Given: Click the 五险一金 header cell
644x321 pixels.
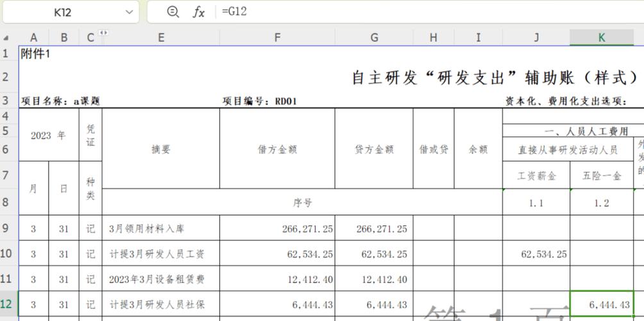Looking at the screenshot, I should [602, 175].
